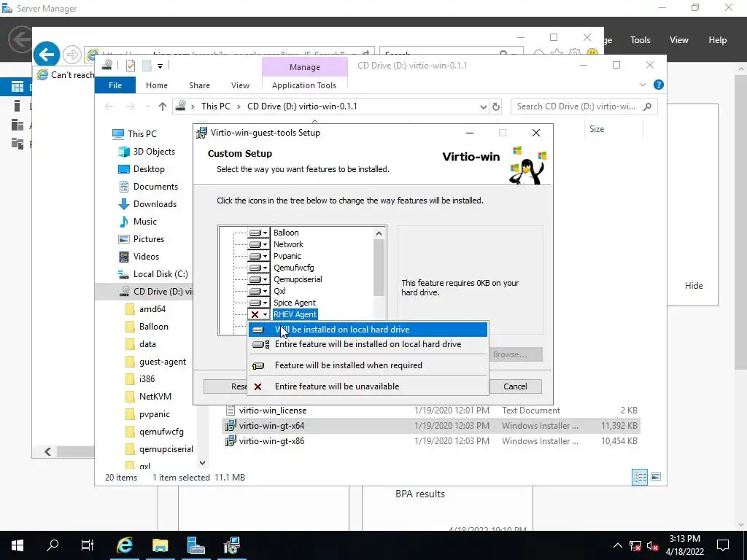Open the Manage contextual tab
The image size is (747, 560).
305,67
